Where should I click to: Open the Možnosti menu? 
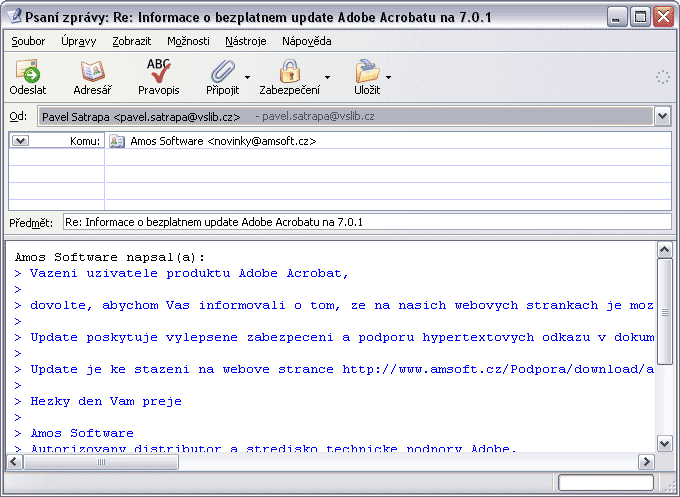coord(188,41)
